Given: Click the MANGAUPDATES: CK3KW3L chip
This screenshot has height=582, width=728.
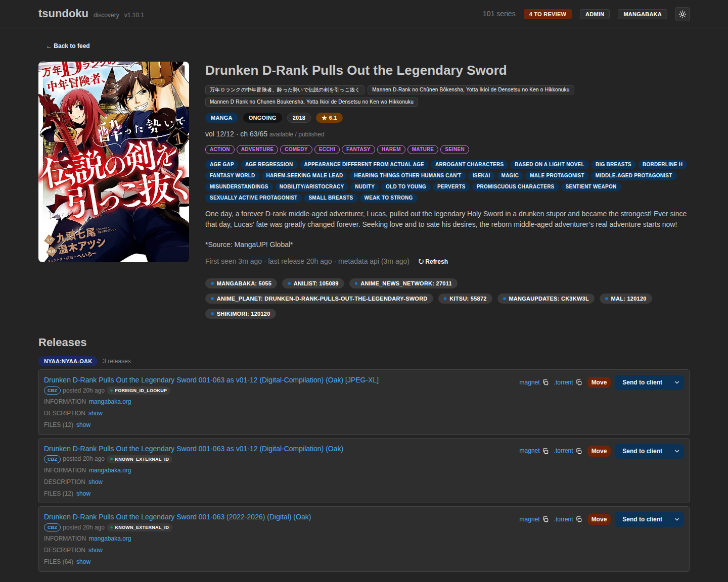Looking at the screenshot, I should 546,299.
